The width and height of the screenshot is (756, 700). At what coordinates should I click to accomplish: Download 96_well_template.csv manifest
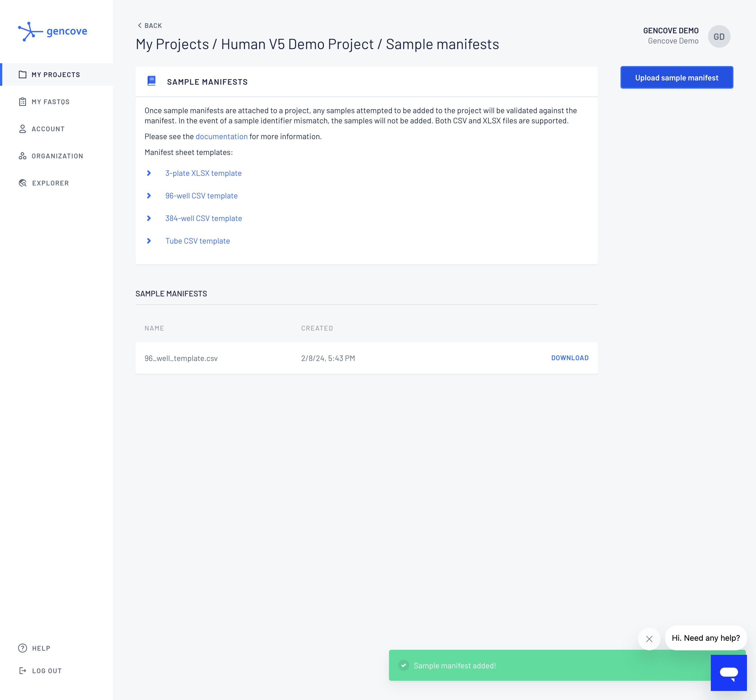click(570, 358)
